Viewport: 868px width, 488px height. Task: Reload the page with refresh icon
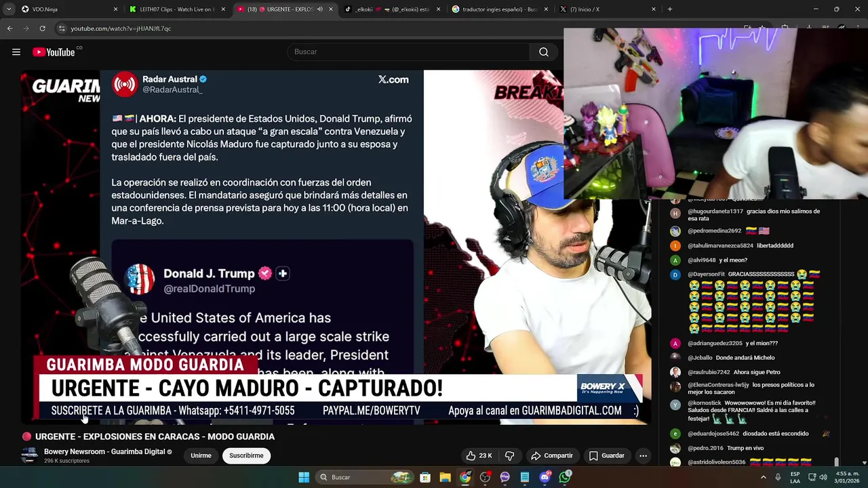(x=42, y=28)
